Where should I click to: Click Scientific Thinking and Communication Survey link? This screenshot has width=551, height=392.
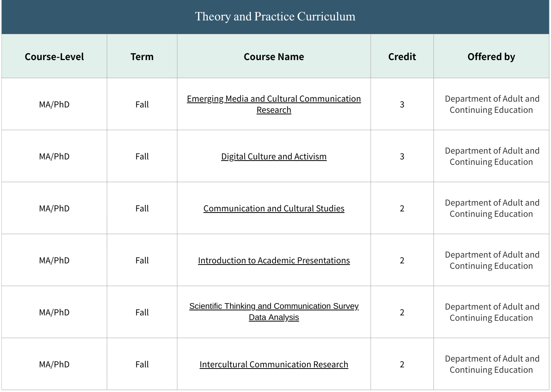coord(274,307)
